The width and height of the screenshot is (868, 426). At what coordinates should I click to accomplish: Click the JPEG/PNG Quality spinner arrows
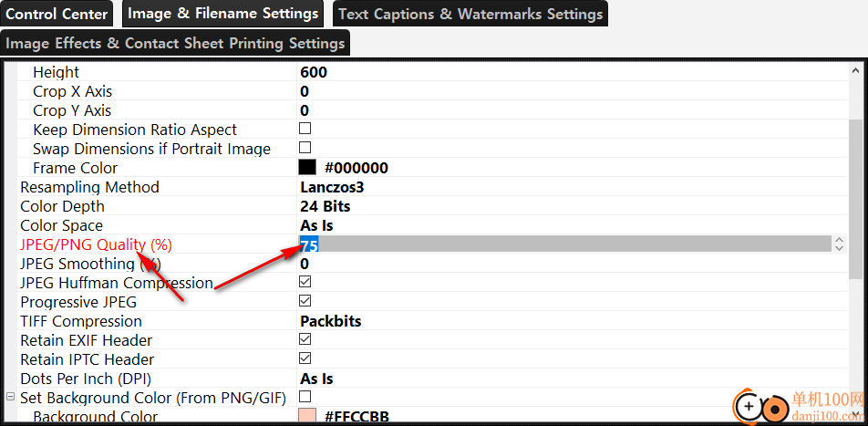(838, 244)
